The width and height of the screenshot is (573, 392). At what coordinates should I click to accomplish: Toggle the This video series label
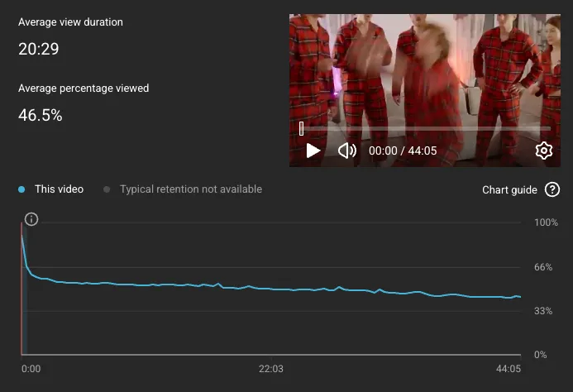[x=60, y=189]
